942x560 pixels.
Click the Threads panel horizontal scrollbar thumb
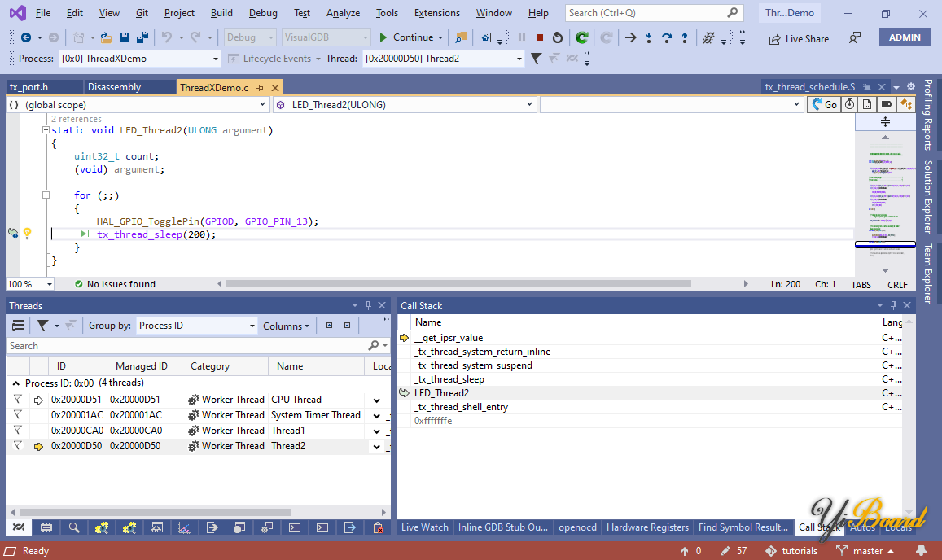coord(156,513)
